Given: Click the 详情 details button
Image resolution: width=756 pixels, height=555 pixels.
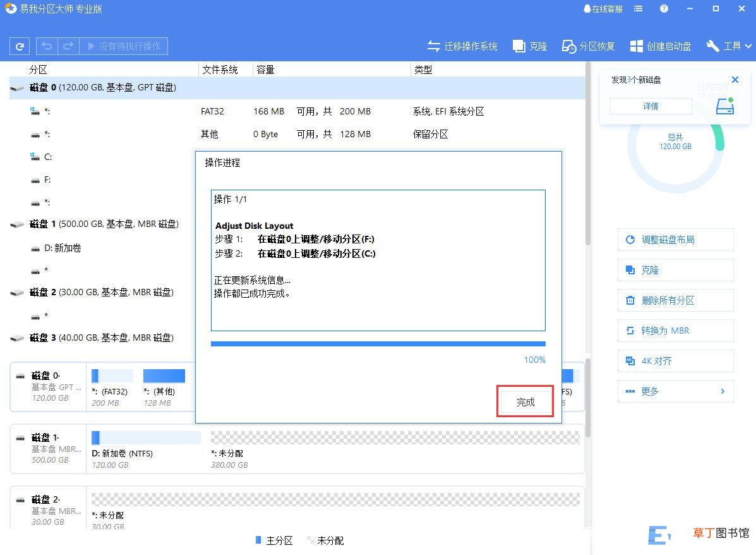Looking at the screenshot, I should [651, 106].
